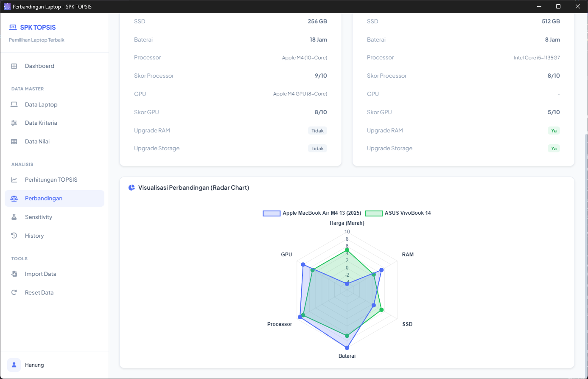The image size is (588, 379).
Task: Open Perhitungan TOPSIS analysis page
Action: [x=54, y=180]
